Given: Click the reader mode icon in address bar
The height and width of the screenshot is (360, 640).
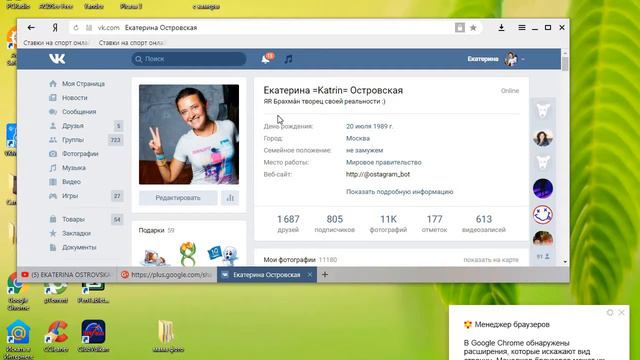Looking at the screenshot, I should [460, 28].
